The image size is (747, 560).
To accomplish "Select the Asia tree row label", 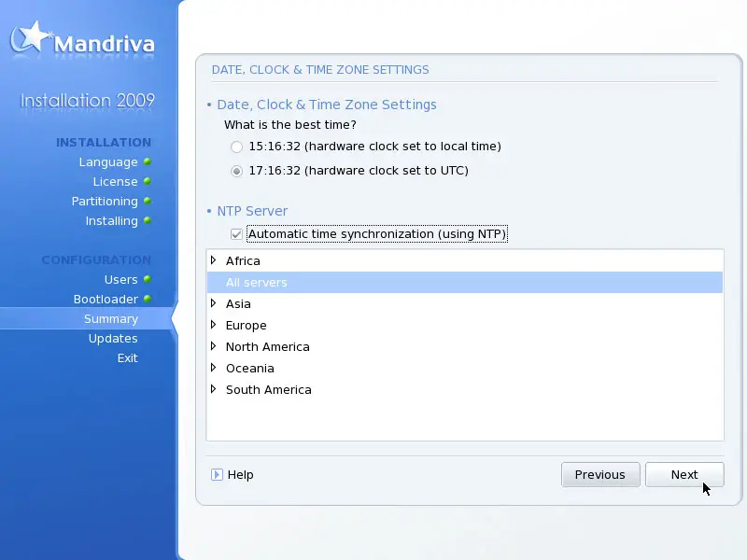I will pos(238,304).
